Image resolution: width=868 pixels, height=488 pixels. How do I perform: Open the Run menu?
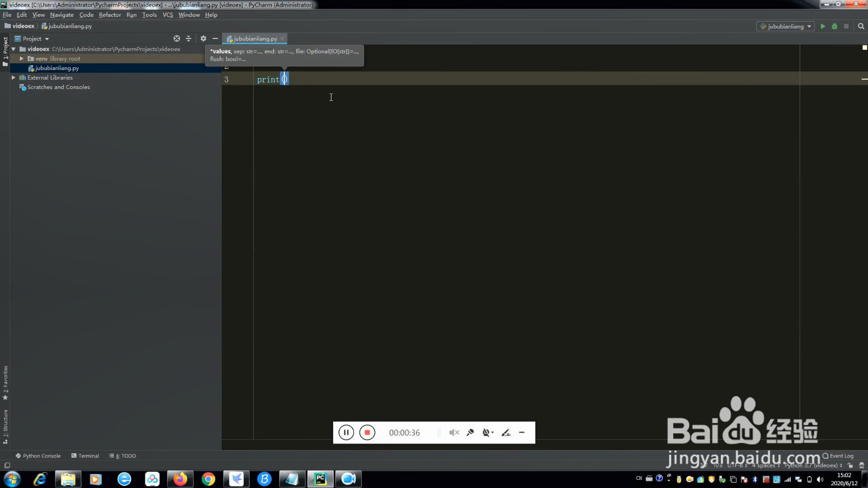[131, 15]
